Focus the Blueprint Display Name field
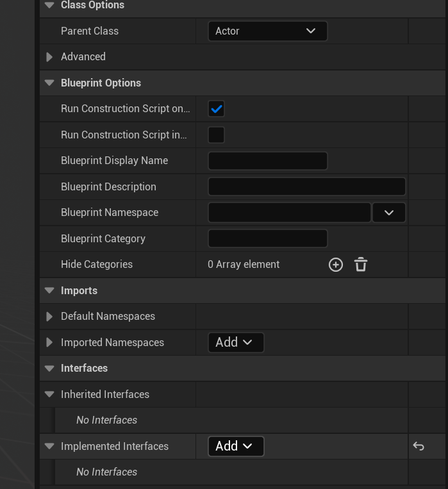 point(267,161)
